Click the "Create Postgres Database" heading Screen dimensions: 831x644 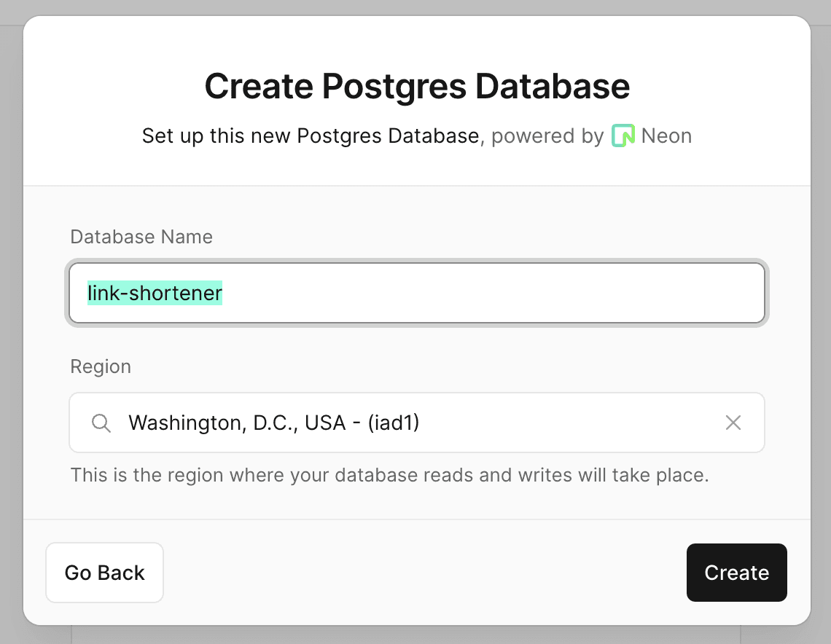417,86
